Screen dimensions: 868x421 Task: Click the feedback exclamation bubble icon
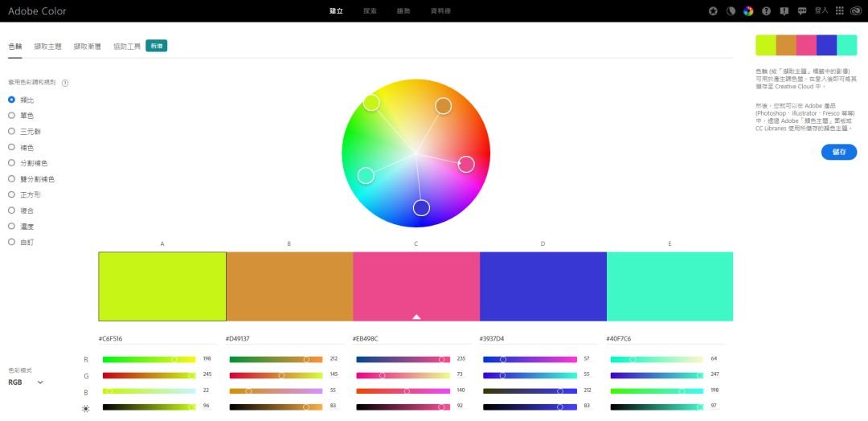[x=784, y=11]
